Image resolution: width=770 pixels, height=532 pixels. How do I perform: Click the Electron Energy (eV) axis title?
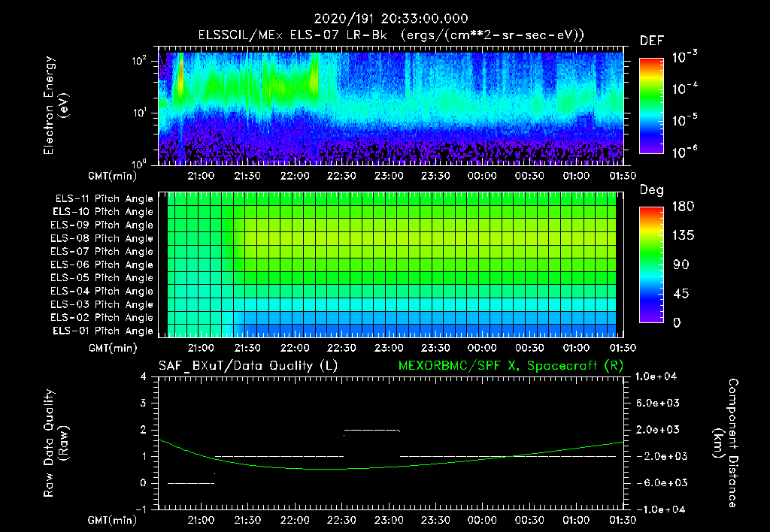(56, 105)
